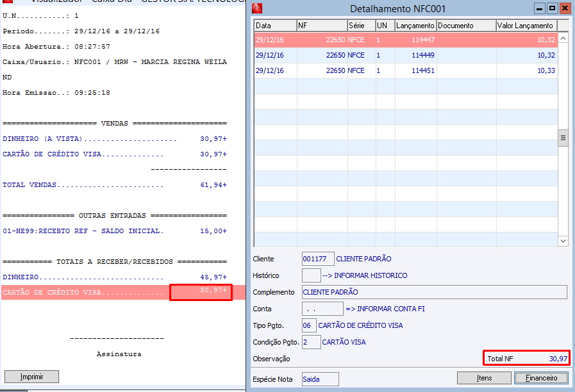The height and width of the screenshot is (392, 575).
Task: Click the Conta input field
Action: [322, 309]
